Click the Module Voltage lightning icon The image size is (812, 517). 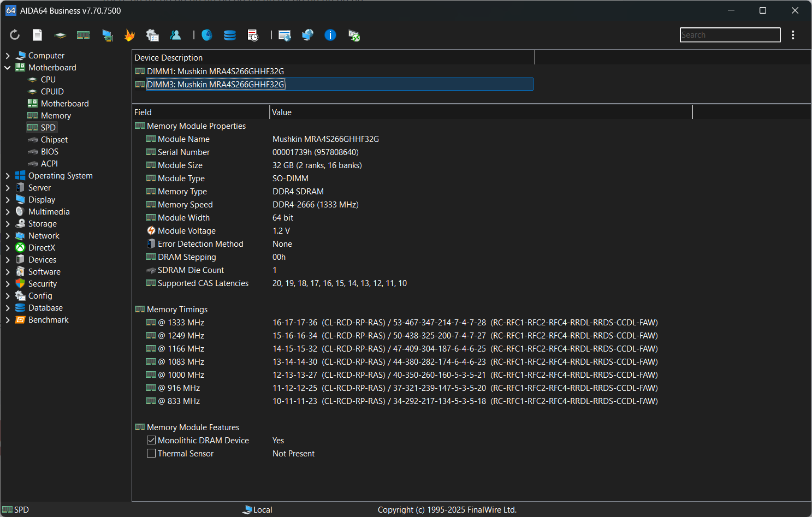coord(151,230)
